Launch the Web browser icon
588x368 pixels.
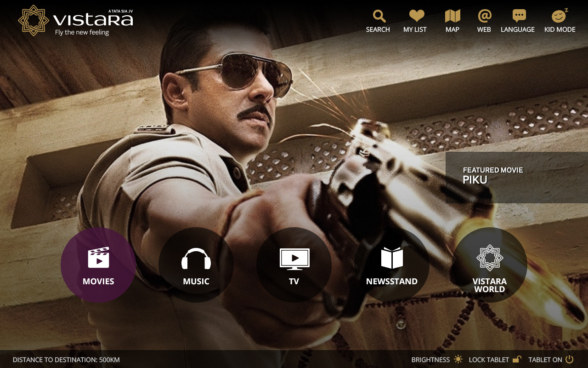click(485, 16)
